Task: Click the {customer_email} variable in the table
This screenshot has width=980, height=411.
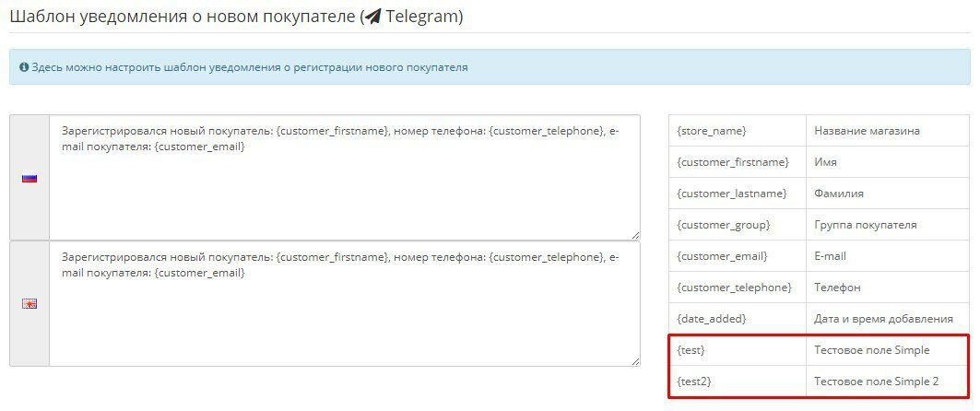Action: [722, 256]
